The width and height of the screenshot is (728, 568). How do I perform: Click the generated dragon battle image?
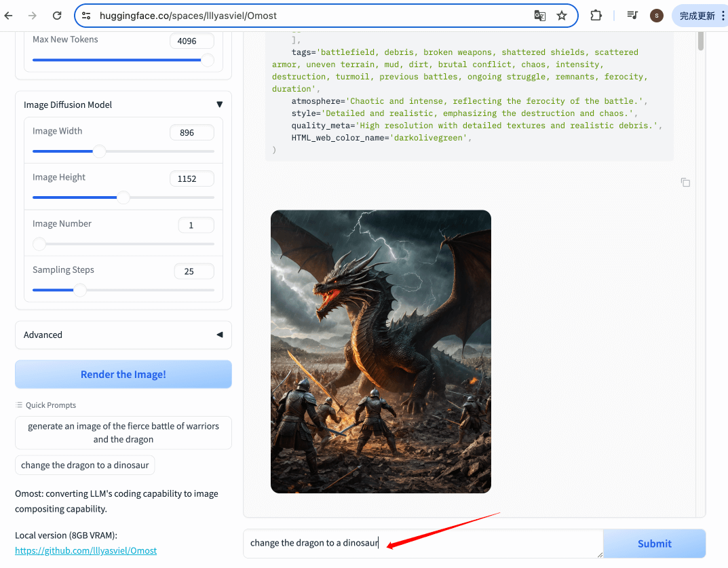coord(381,351)
